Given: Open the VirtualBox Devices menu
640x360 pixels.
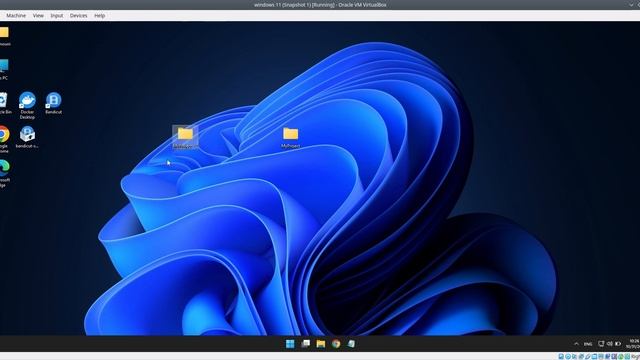Looking at the screenshot, I should pyautogui.click(x=78, y=16).
